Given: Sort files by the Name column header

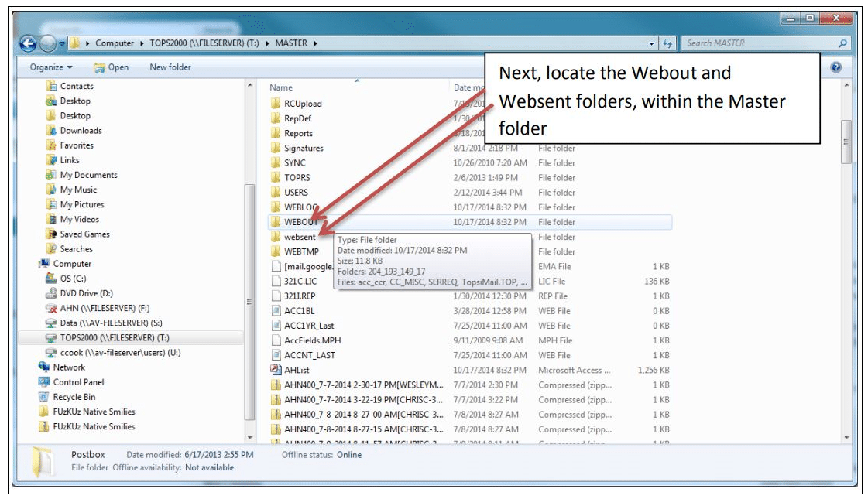Looking at the screenshot, I should (281, 87).
